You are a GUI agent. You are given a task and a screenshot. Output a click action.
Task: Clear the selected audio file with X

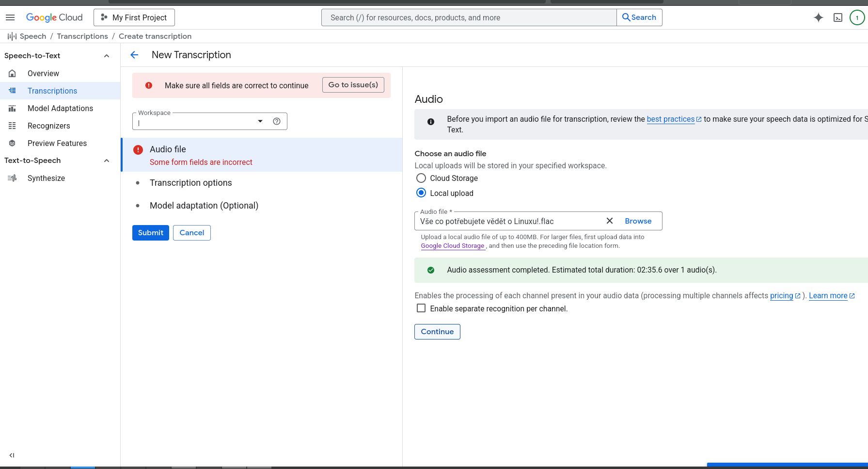click(609, 221)
